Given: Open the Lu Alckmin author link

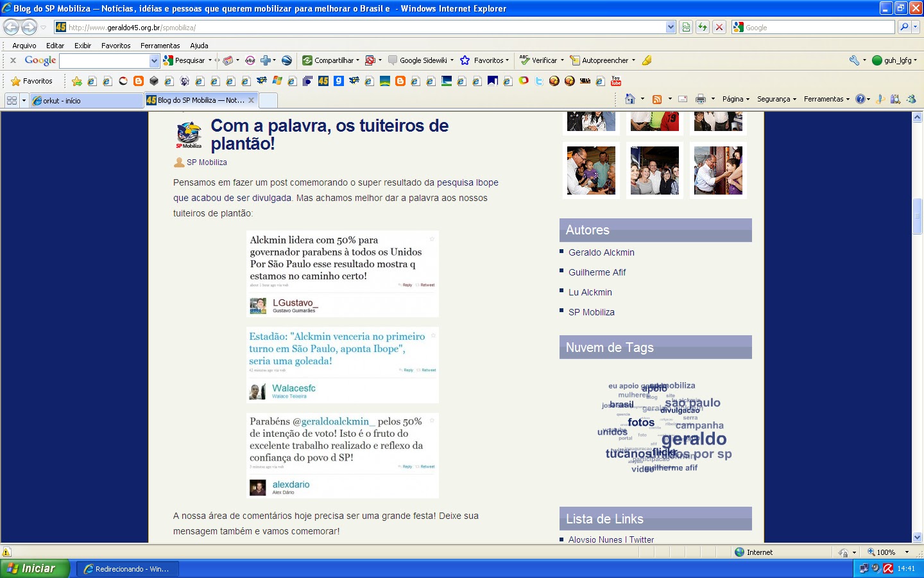Looking at the screenshot, I should (590, 292).
